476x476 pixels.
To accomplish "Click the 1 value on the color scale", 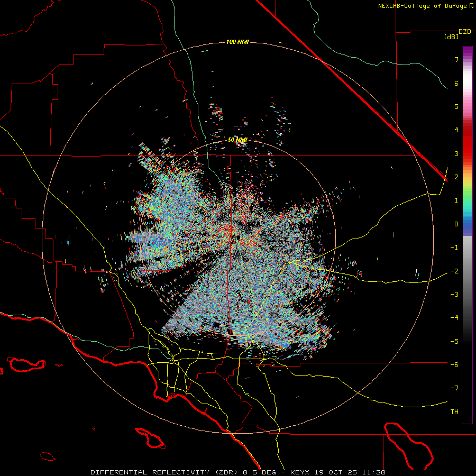I will pyautogui.click(x=456, y=200).
